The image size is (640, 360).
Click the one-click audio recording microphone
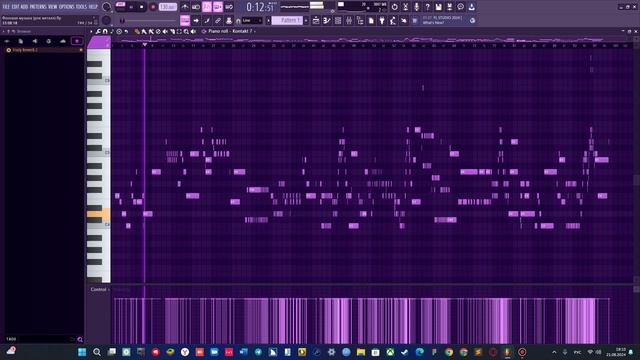[x=417, y=7]
